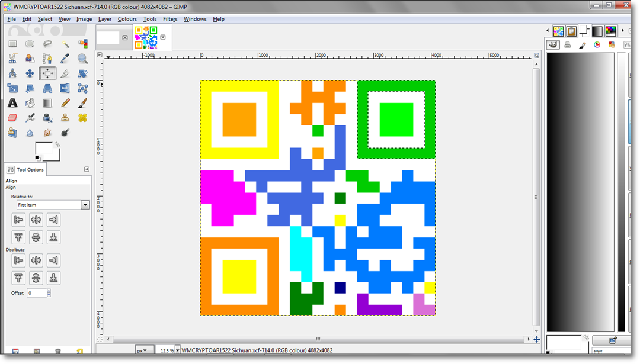Choose the colour wheel selector in right panel
The height and width of the screenshot is (364, 640).
597,45
